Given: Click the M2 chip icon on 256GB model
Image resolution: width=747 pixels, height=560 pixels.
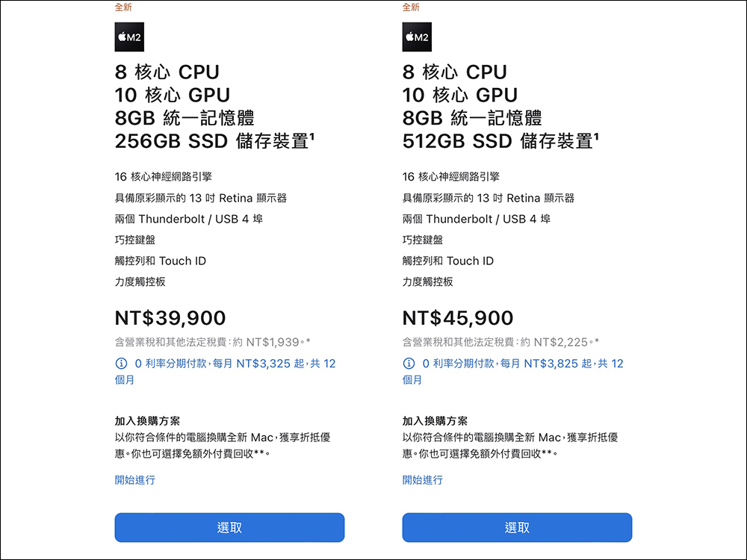Looking at the screenshot, I should [x=129, y=37].
